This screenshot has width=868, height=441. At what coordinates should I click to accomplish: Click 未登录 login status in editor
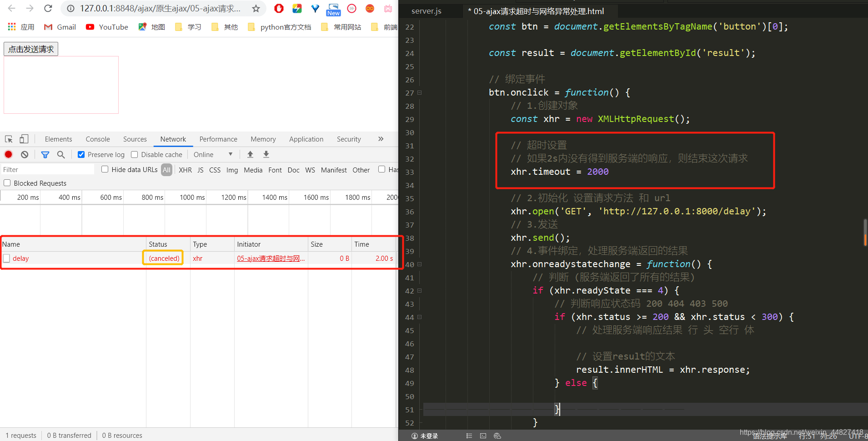coord(425,436)
